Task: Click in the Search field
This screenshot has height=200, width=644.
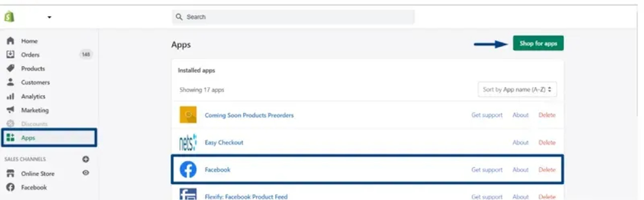Action: [293, 17]
